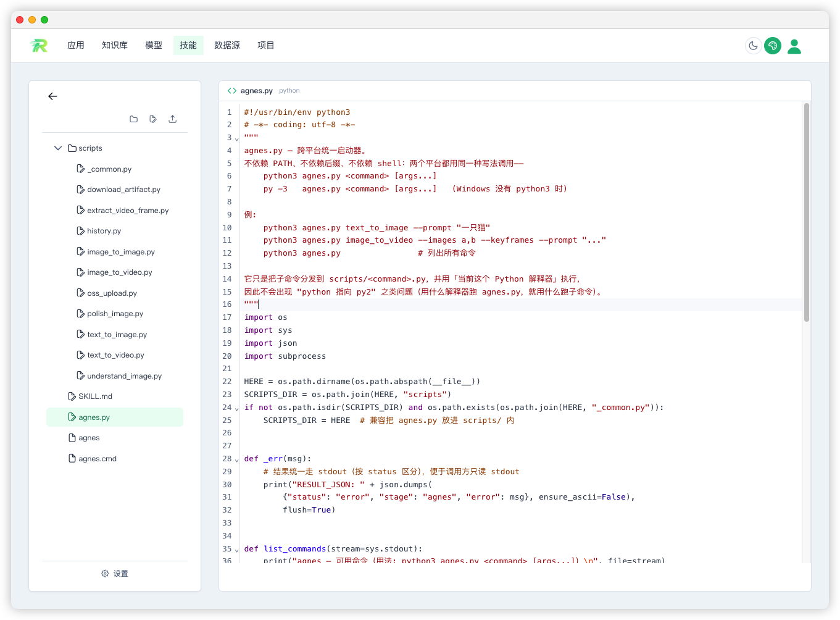Fold _err function at line 28

[x=237, y=459]
